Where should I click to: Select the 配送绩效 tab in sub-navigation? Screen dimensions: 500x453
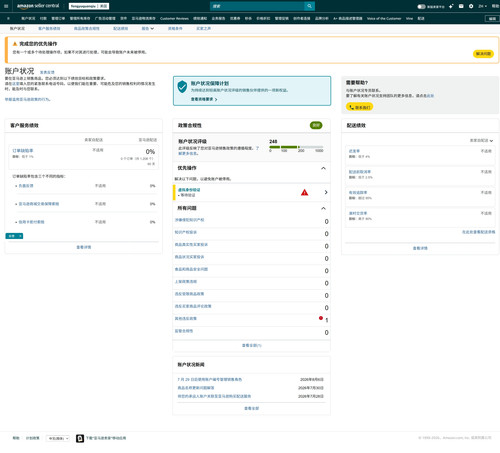click(x=121, y=28)
